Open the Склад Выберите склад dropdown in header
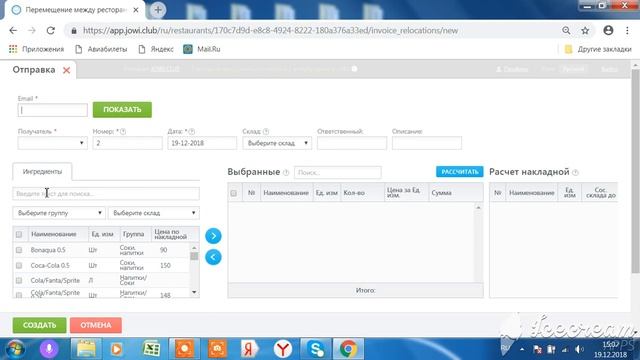The image size is (640, 360). click(277, 143)
